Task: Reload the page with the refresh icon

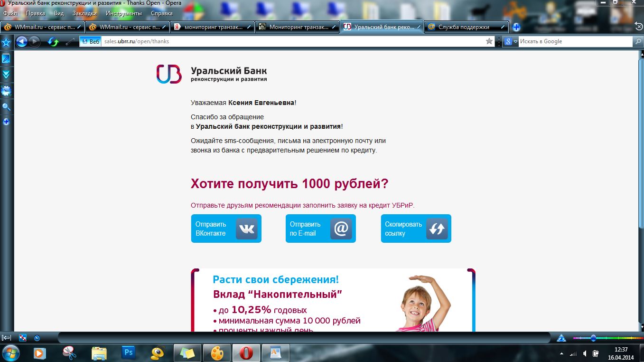Action: point(54,42)
